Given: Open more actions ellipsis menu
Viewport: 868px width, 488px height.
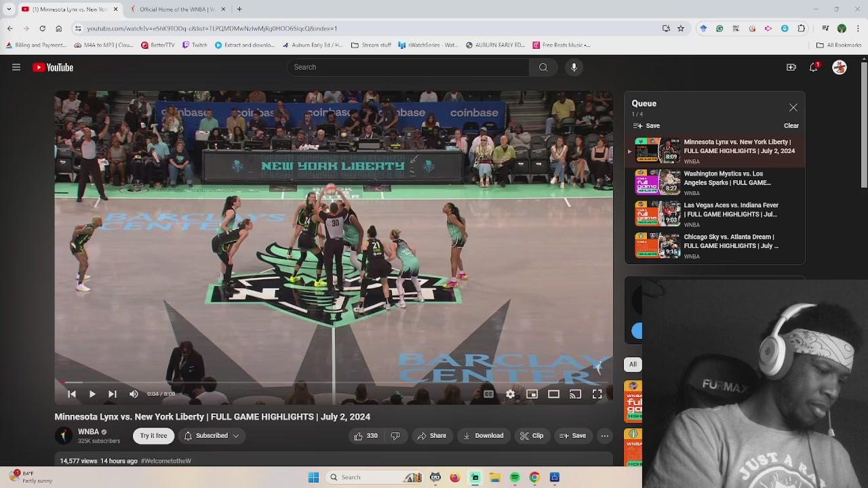Looking at the screenshot, I should 605,436.
